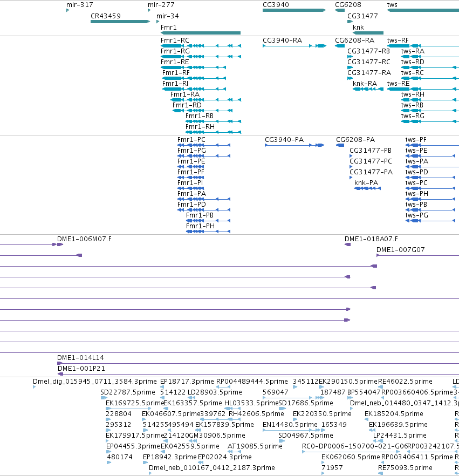Select EST AT19085.5prime label
Screen dimensions: 459x476
click(x=255, y=446)
